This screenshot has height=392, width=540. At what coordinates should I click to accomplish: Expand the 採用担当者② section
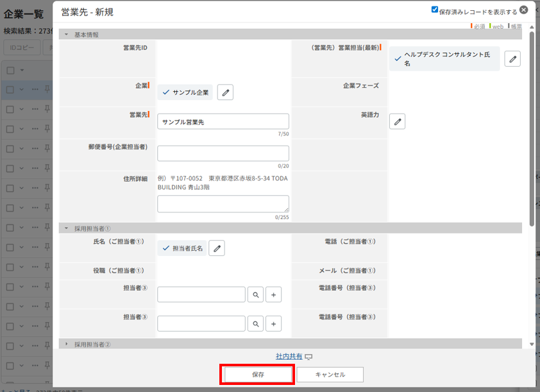pos(66,345)
